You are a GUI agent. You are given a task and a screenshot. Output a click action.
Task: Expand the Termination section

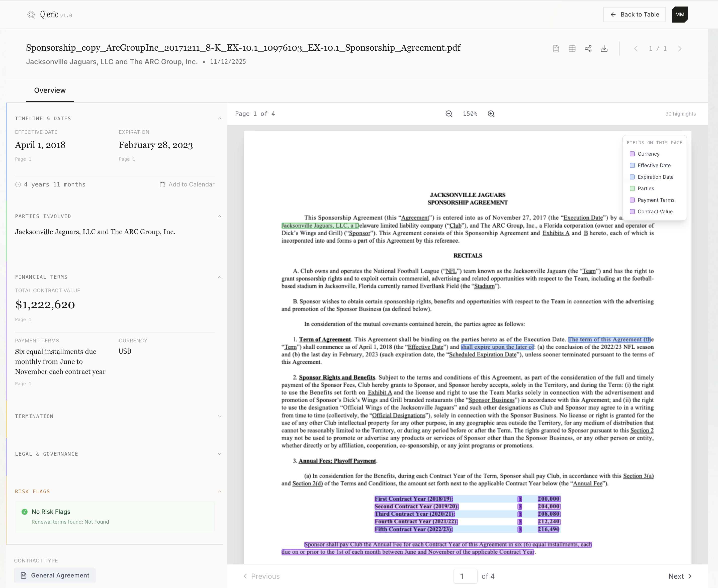click(220, 416)
